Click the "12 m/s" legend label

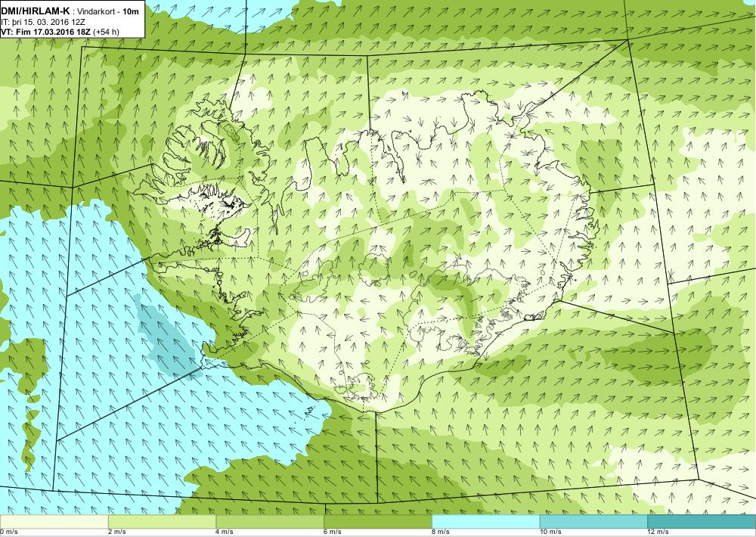(658, 532)
